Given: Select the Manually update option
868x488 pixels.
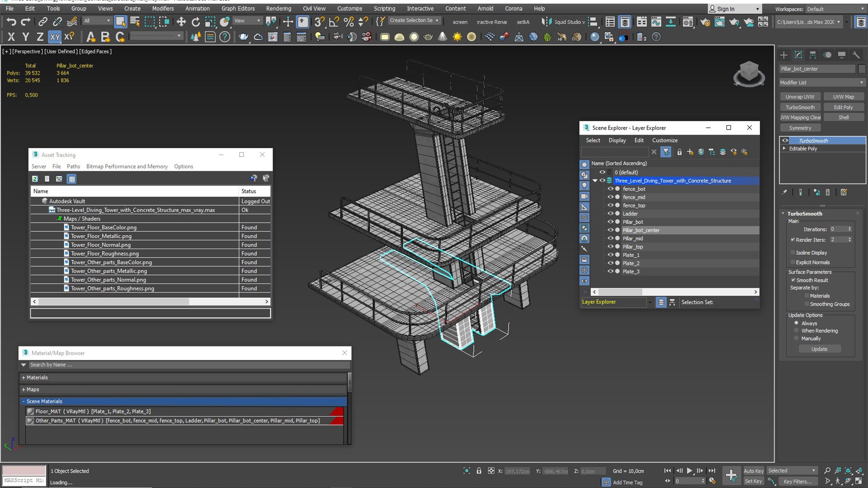Looking at the screenshot, I should (x=797, y=338).
